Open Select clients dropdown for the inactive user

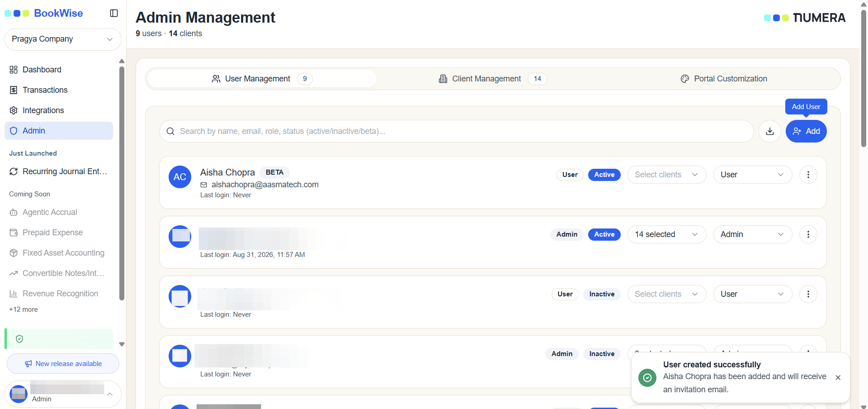[667, 294]
